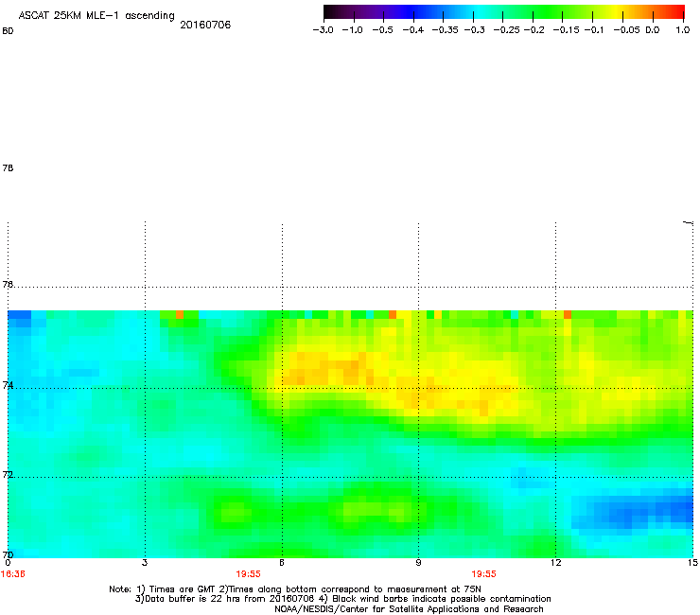700x615 pixels.
Task: Click the -0.15 color scale label
Action: pos(566,30)
